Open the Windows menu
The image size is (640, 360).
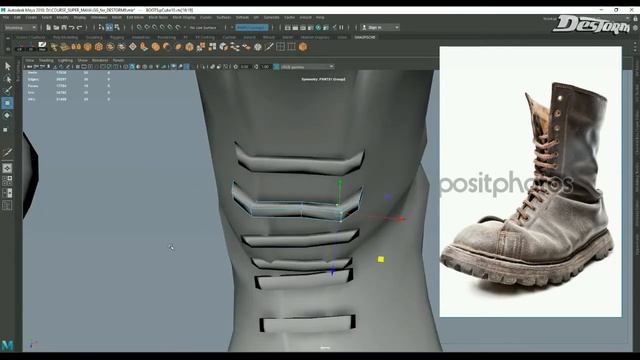coord(99,18)
